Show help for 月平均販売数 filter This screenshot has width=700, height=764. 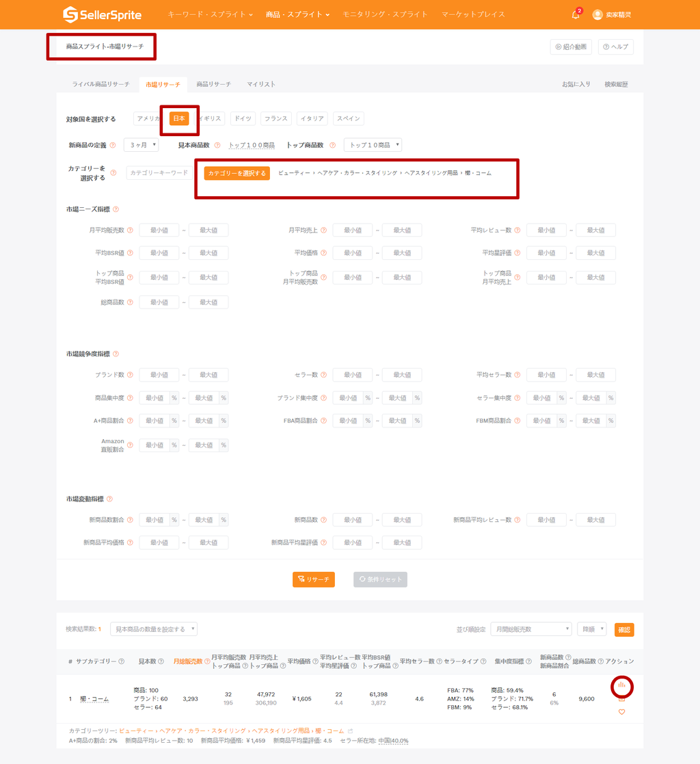[x=130, y=230]
